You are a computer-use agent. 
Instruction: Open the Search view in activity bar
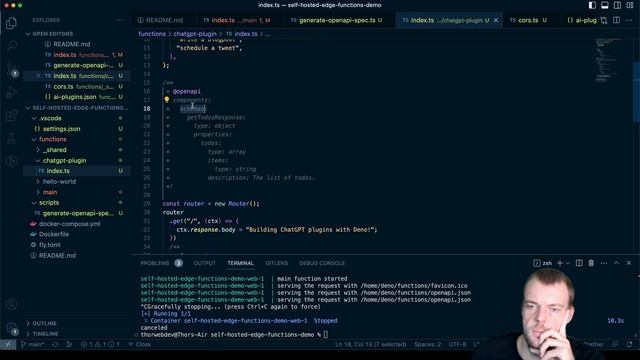pyautogui.click(x=11, y=45)
